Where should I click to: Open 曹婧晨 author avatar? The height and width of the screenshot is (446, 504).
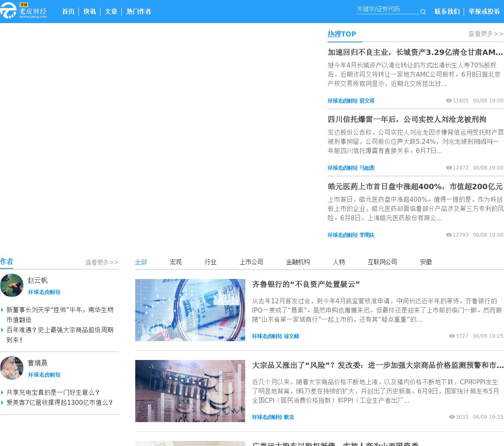tap(12, 368)
